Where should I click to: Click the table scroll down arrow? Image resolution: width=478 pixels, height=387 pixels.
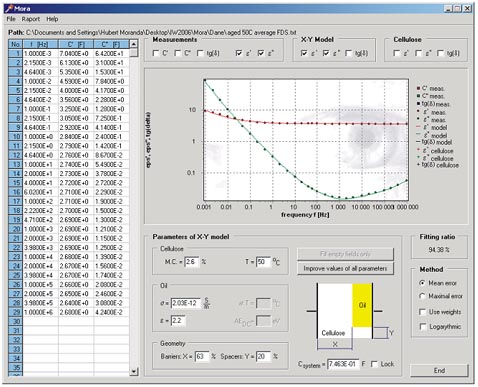click(133, 371)
